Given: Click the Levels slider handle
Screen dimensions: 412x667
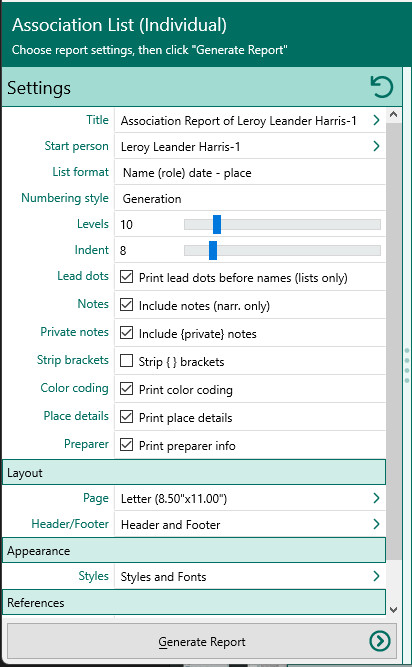Looking at the screenshot, I should 217,224.
